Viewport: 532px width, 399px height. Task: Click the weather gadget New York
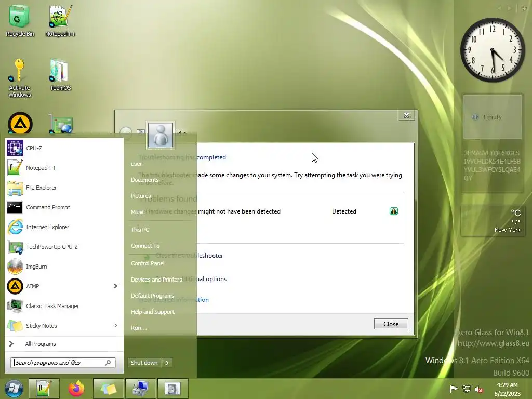[493, 220]
